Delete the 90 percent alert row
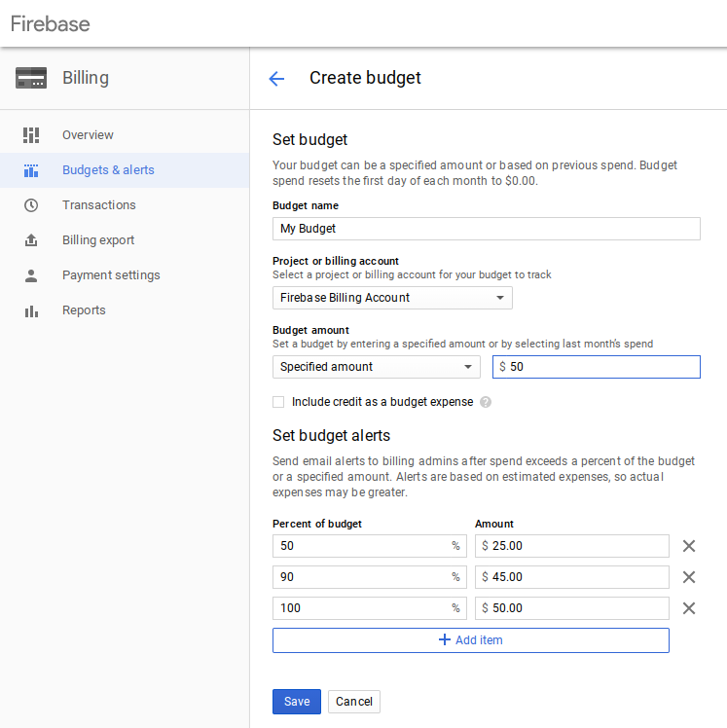This screenshot has width=727, height=728. point(689,577)
